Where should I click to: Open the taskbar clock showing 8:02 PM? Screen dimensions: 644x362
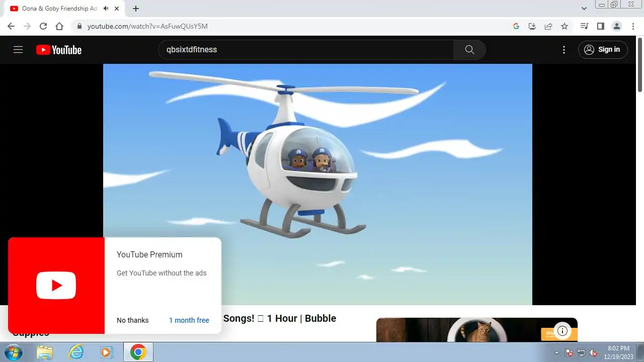tap(618, 352)
